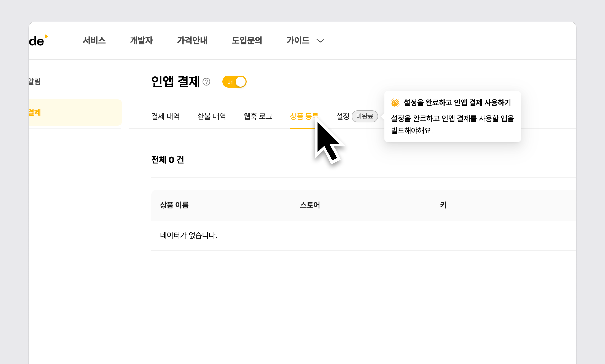The width and height of the screenshot is (605, 364).
Task: Go to 개발자 in the top navigation
Action: pos(141,41)
